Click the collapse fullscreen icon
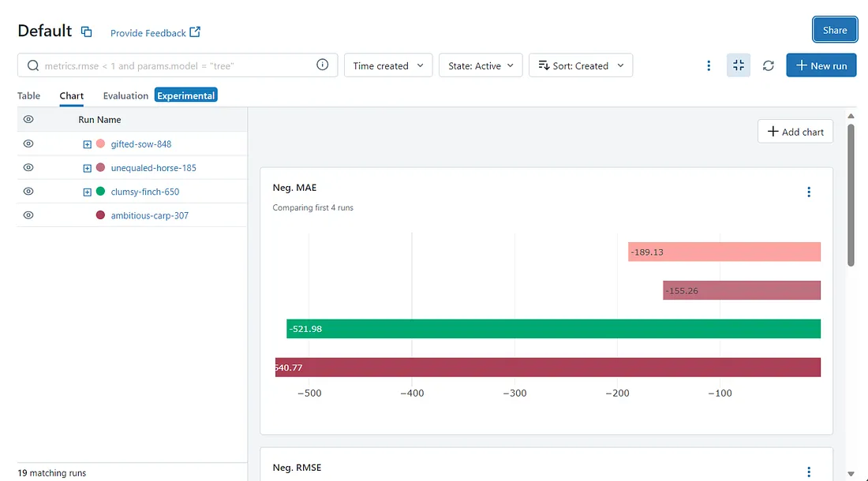 click(x=739, y=65)
